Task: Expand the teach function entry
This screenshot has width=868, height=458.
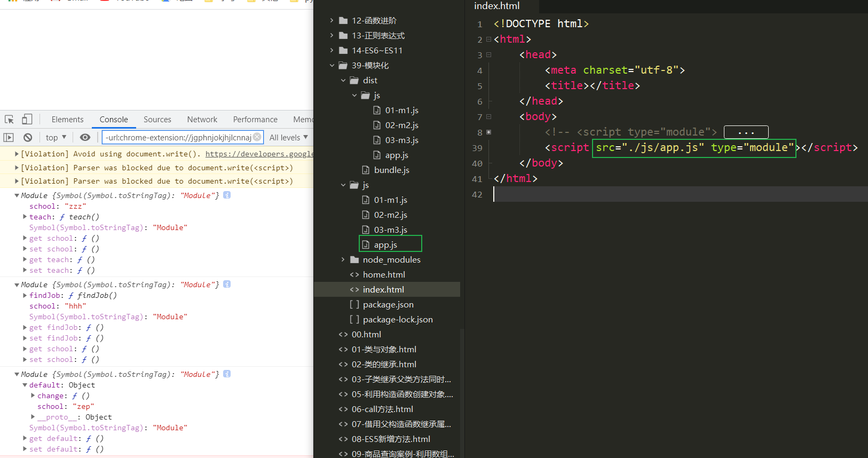Action: pos(25,217)
